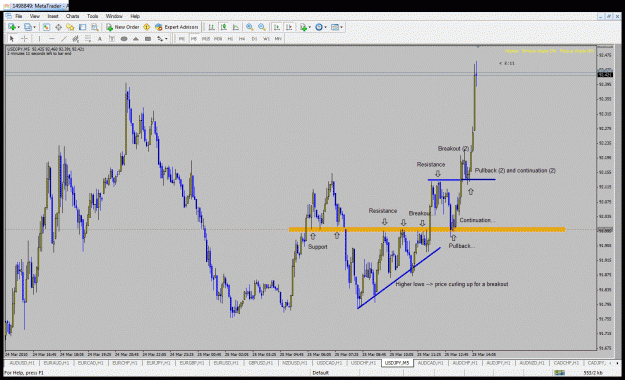
Task: Expand the Periods dropdown arrow
Action: coord(325,27)
